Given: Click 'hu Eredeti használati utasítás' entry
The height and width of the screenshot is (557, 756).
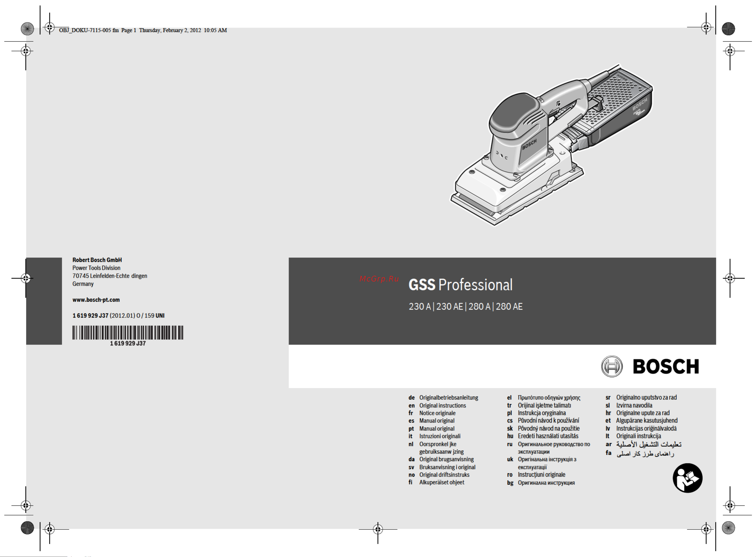Looking at the screenshot, I should pos(543,436).
